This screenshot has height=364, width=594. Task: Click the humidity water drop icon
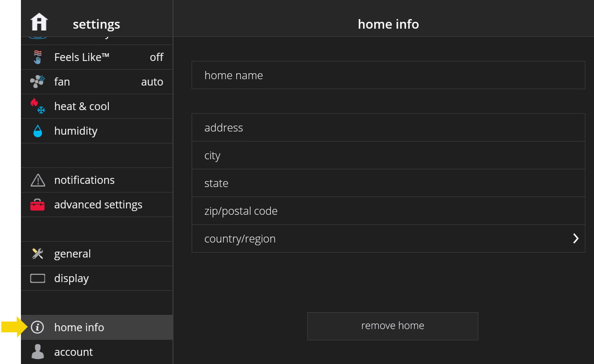coord(38,131)
